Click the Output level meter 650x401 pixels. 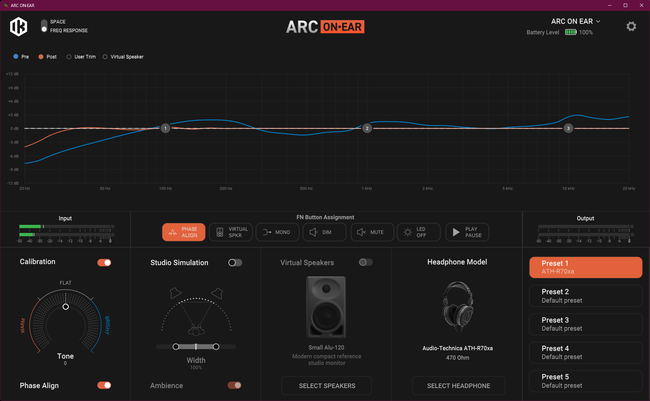coord(585,231)
